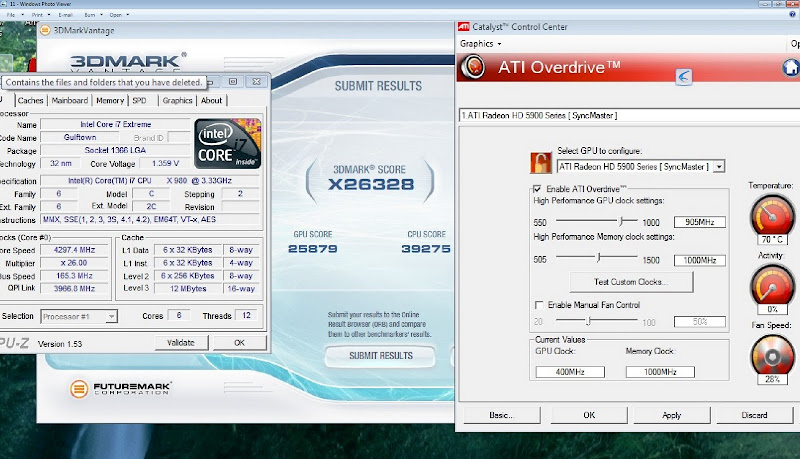800x459 pixels.
Task: Tick the Enable Manual Fan Control checkbox
Action: pos(539,305)
